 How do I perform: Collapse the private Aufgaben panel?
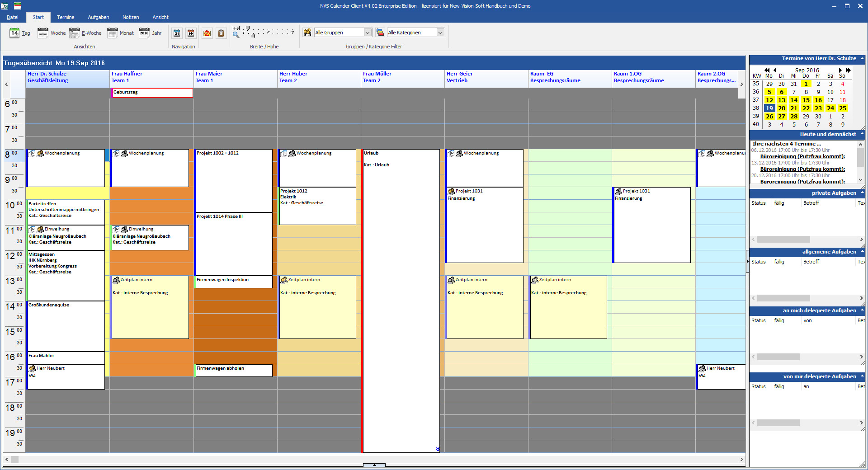(x=862, y=193)
